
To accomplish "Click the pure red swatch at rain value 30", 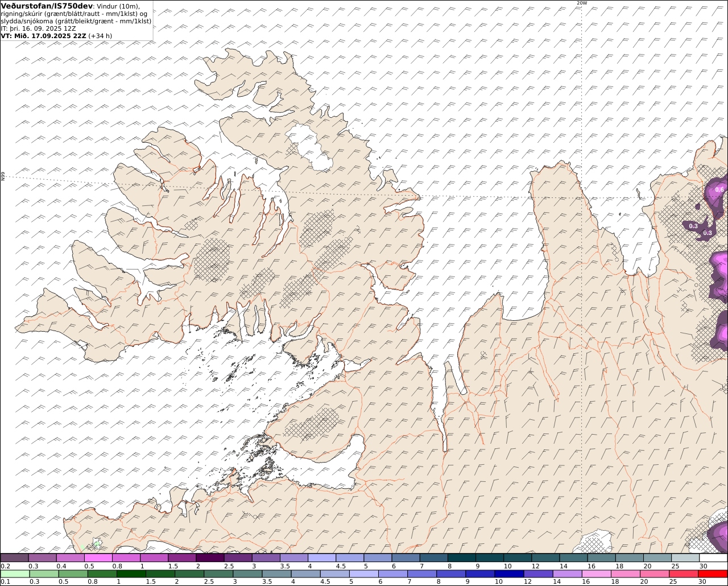I will click(x=713, y=573).
